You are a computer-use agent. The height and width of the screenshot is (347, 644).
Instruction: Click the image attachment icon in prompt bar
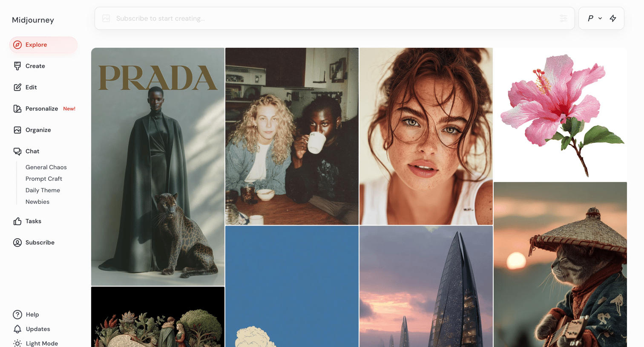point(106,18)
